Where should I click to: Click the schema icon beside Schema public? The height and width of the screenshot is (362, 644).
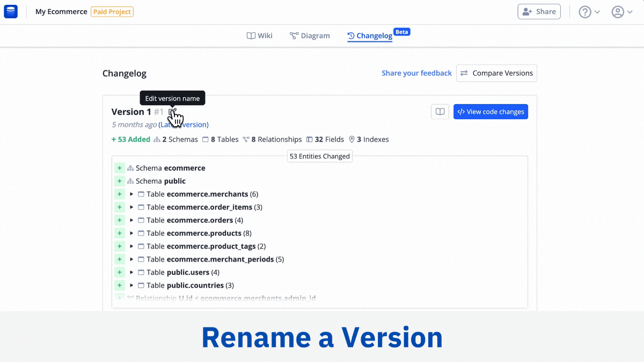(130, 181)
